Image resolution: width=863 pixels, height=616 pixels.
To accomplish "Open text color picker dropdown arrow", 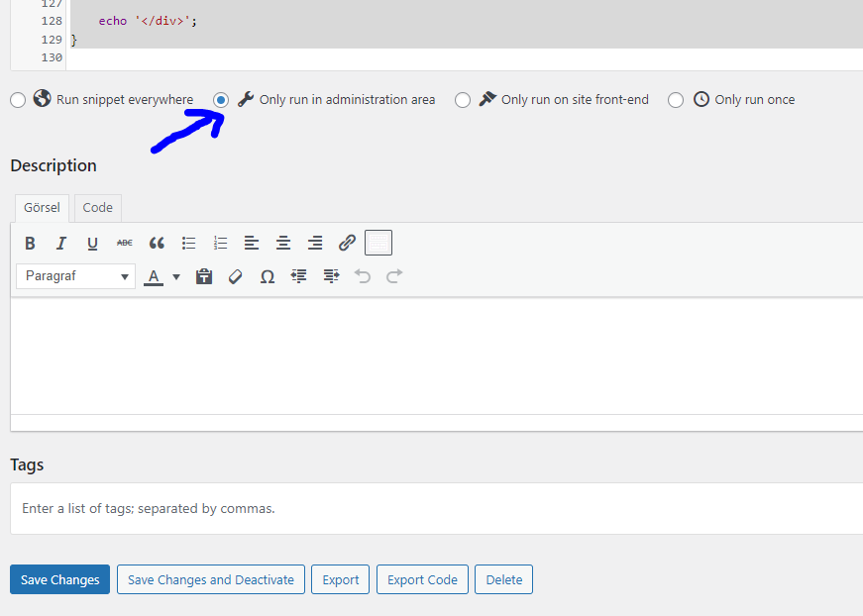I will (176, 276).
